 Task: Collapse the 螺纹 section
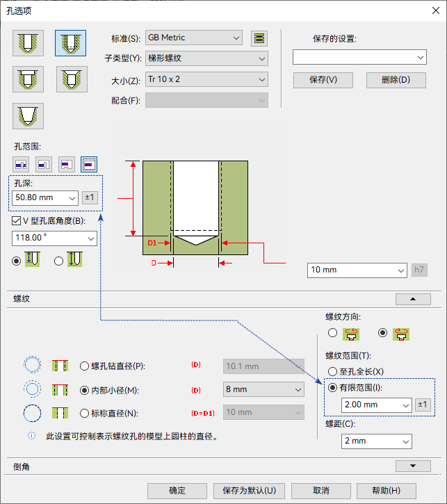[413, 299]
